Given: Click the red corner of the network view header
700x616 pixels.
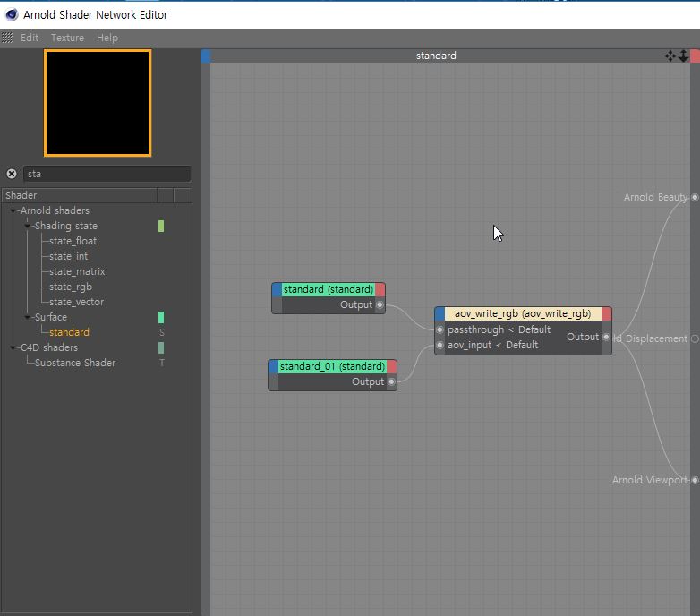Looking at the screenshot, I should point(696,56).
